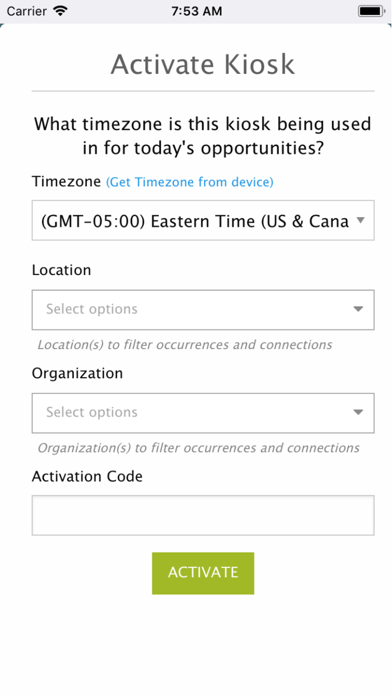Click the Timezone field label

[66, 182]
